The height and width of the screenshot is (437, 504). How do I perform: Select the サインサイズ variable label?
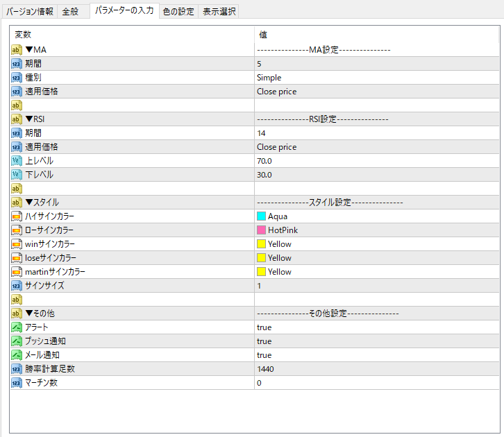tap(44, 286)
